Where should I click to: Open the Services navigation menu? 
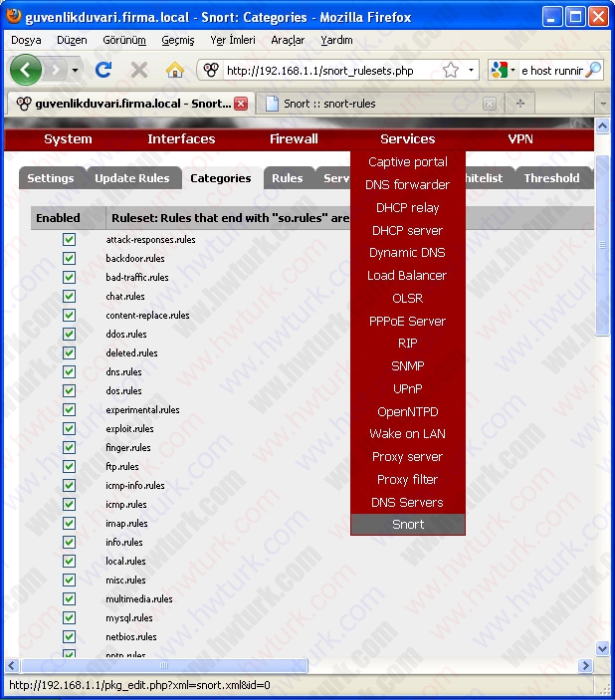click(407, 138)
